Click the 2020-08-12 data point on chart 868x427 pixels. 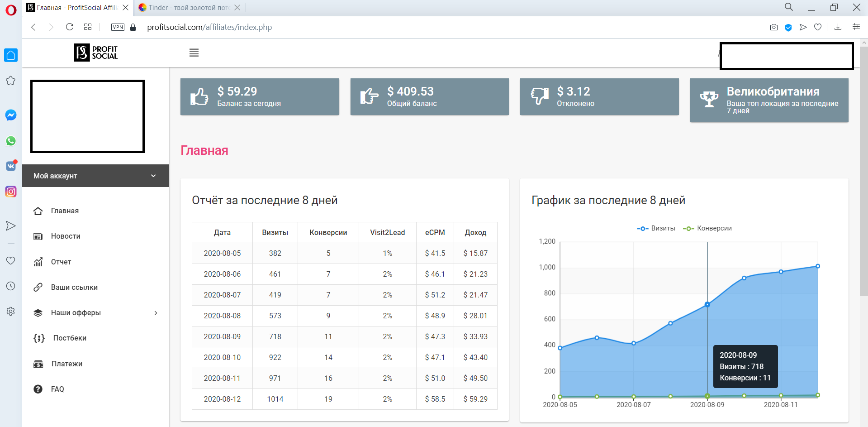(x=817, y=266)
